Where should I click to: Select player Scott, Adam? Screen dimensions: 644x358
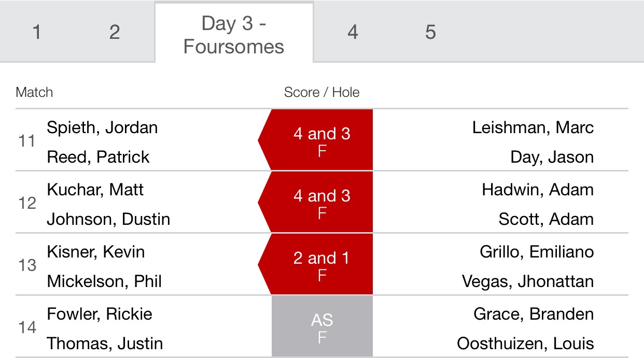click(546, 219)
